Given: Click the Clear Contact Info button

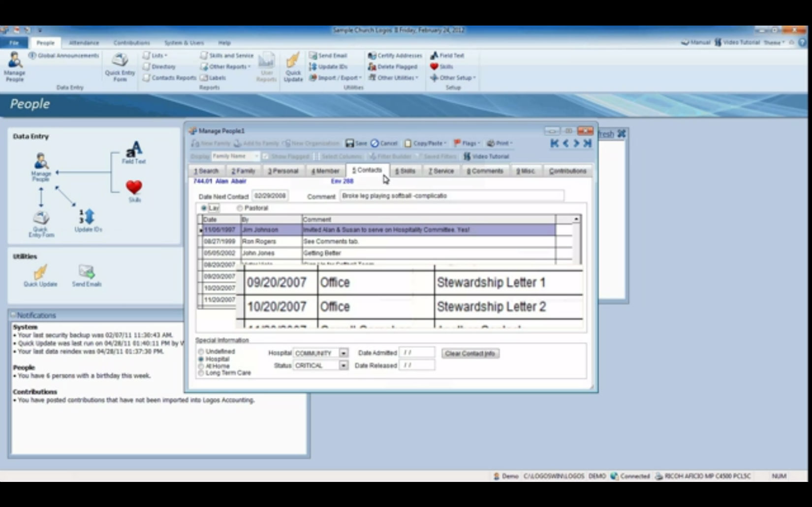Looking at the screenshot, I should 470,354.
